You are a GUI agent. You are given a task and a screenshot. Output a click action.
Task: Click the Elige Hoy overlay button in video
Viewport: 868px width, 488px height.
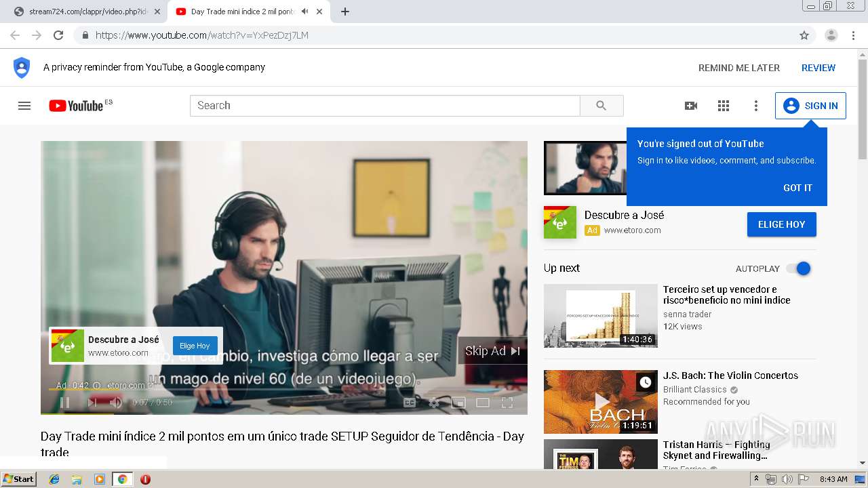click(x=195, y=346)
